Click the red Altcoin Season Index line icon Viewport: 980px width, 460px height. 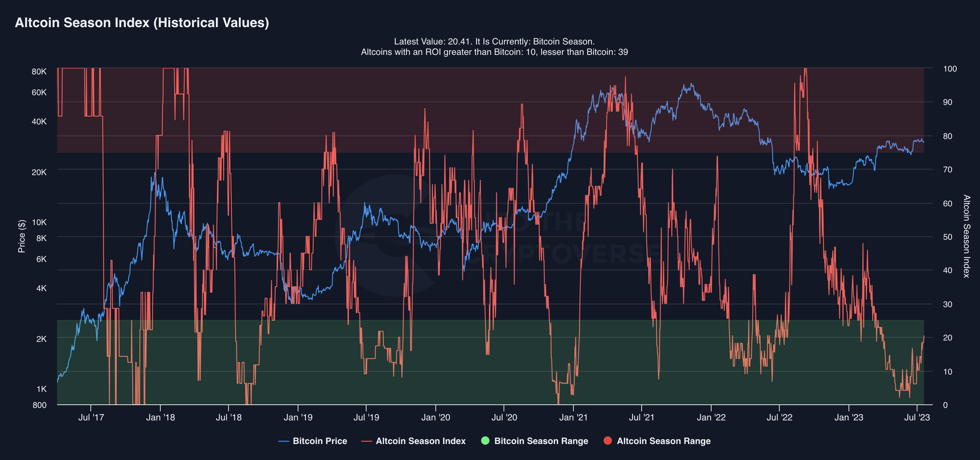[367, 441]
